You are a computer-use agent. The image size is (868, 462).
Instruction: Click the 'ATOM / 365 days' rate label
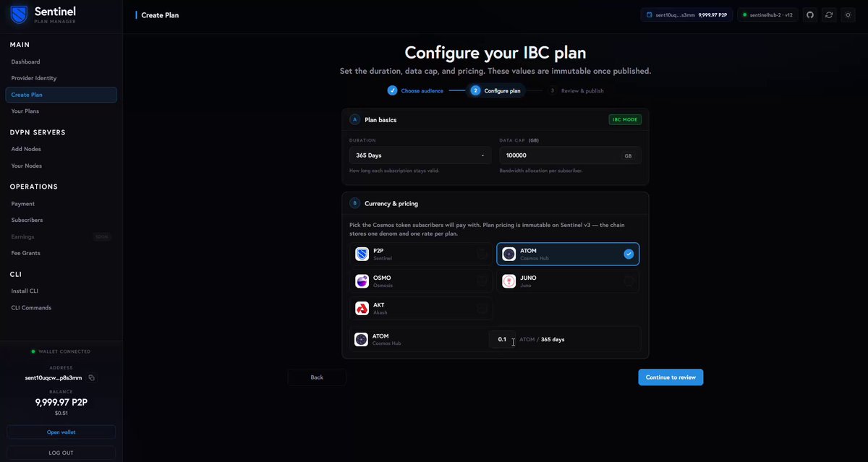tap(542, 339)
